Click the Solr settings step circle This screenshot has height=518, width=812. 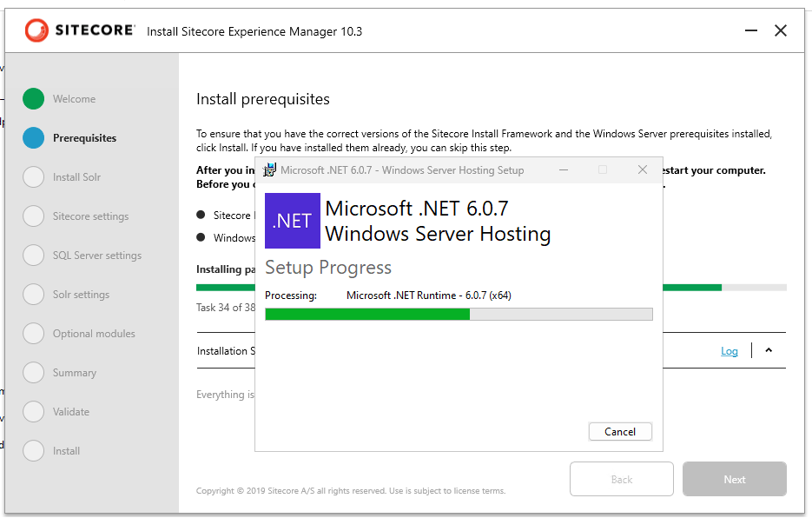pos(33,295)
